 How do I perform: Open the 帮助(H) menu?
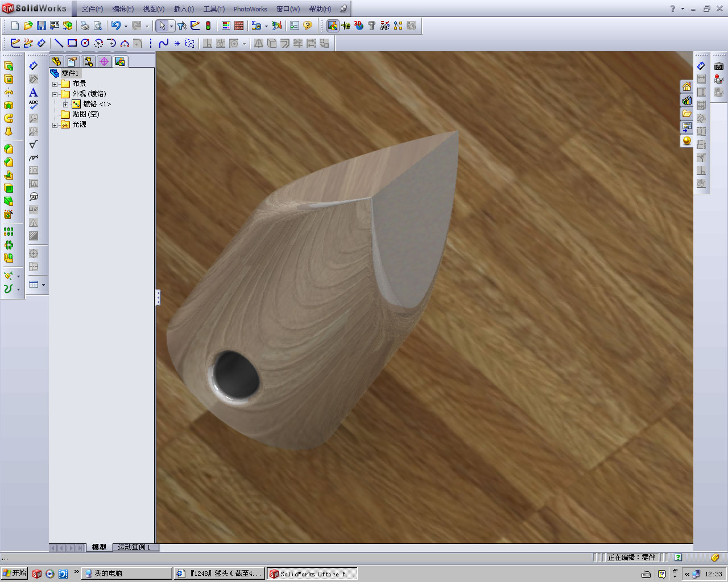(320, 9)
